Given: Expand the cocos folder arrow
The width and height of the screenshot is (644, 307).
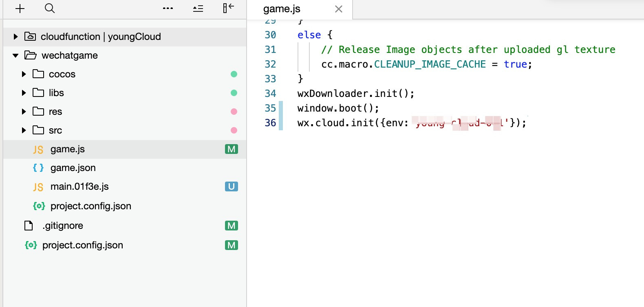Looking at the screenshot, I should pos(24,74).
